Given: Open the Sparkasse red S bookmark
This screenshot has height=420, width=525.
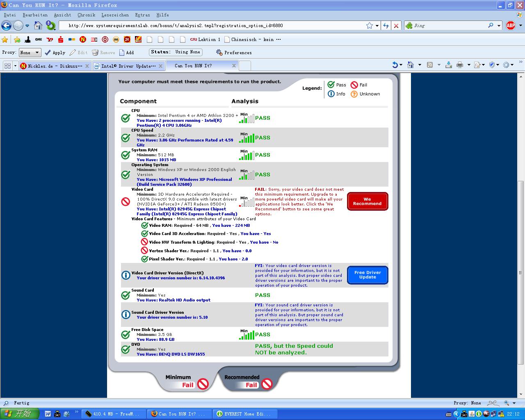Looking at the screenshot, I should click(61, 39).
